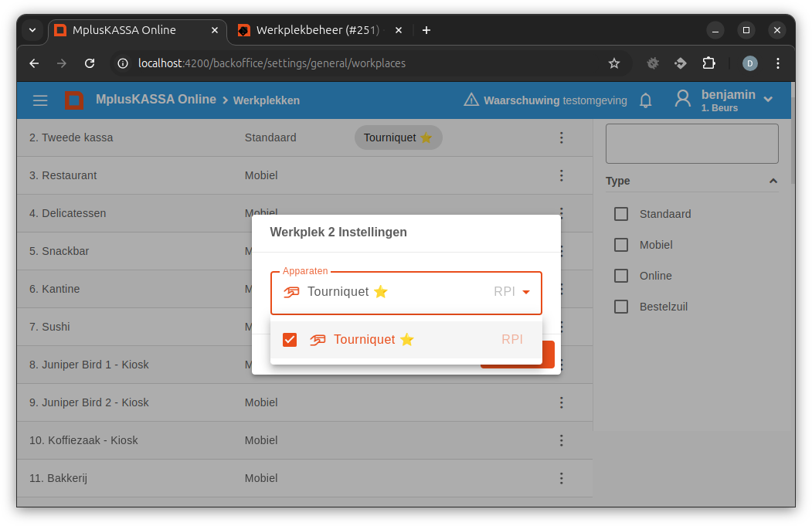
Task: Select the 11. Bakkerij row
Action: point(304,478)
